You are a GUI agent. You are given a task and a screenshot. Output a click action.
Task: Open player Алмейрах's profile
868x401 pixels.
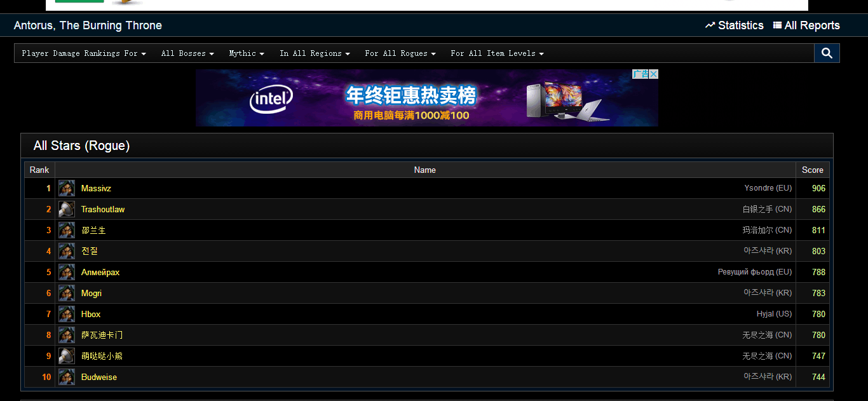tap(100, 273)
